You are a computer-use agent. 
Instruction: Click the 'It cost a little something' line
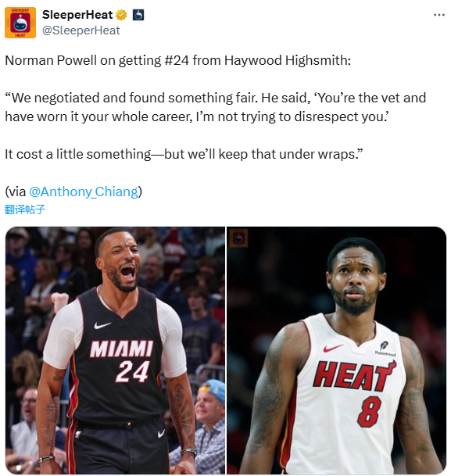click(x=184, y=154)
